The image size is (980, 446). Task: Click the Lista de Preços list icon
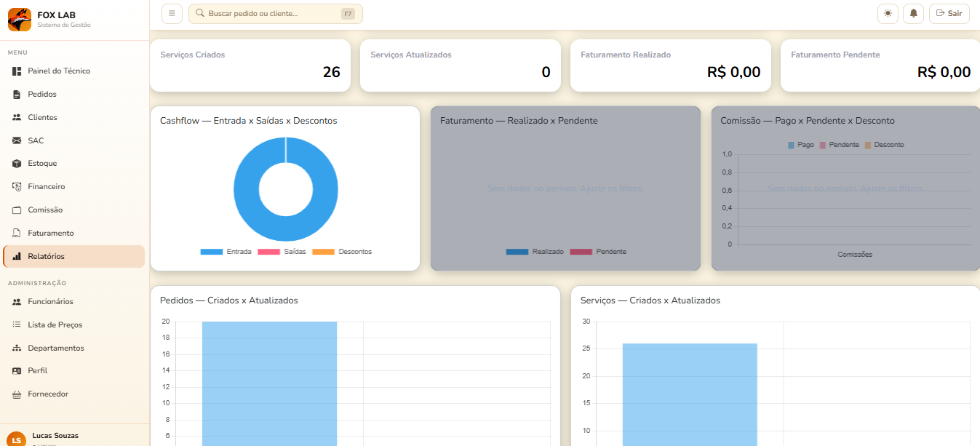click(17, 325)
